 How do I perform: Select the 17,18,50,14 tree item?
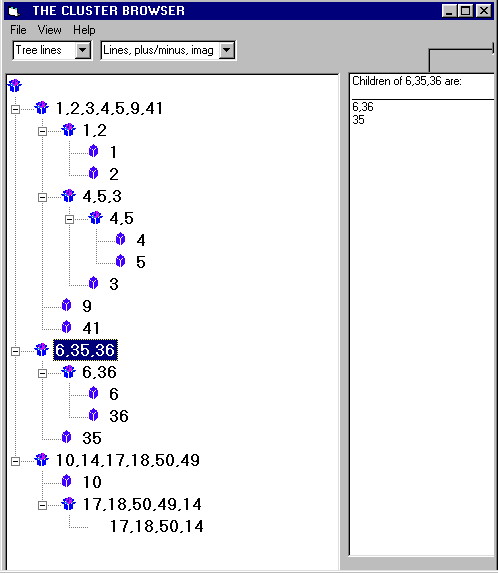[x=156, y=526]
